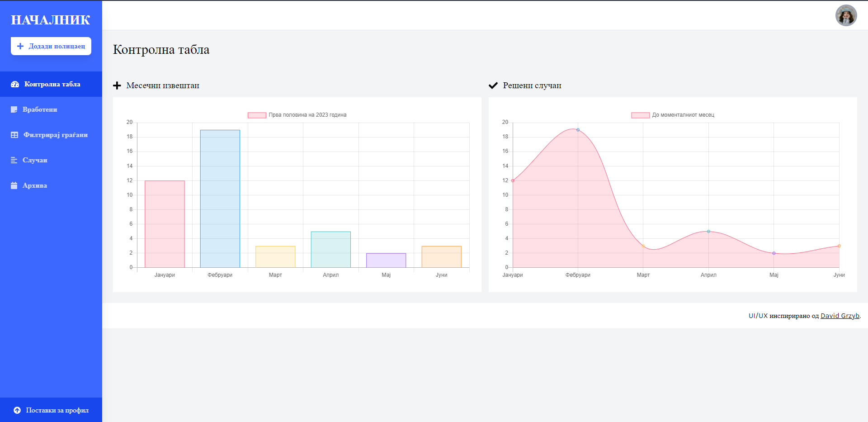Open the user avatar profile menu

click(x=846, y=15)
